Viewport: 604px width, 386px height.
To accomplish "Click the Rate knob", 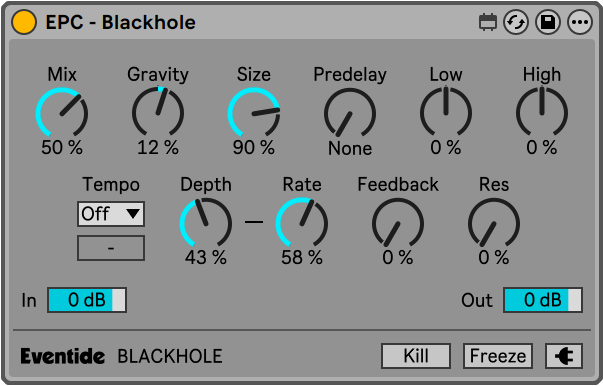I will (302, 223).
